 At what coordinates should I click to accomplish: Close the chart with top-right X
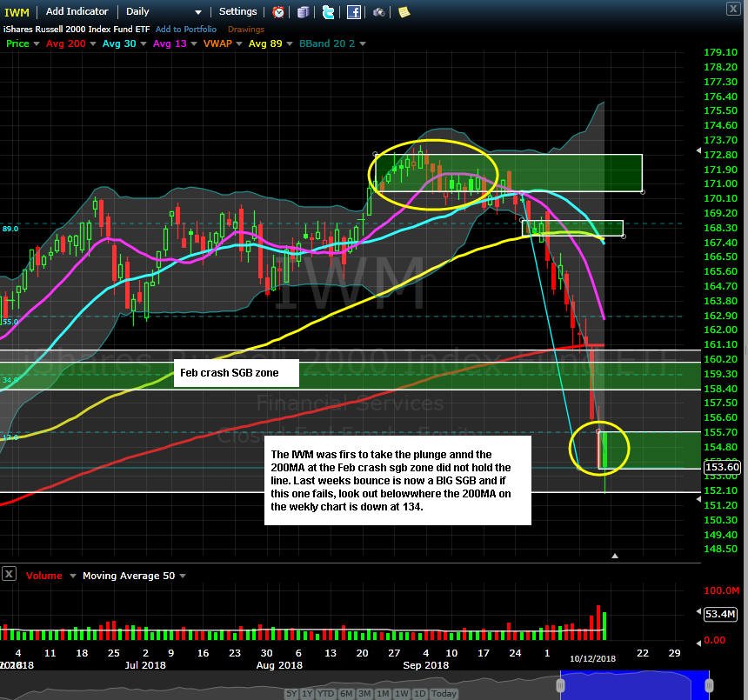pyautogui.click(x=733, y=9)
